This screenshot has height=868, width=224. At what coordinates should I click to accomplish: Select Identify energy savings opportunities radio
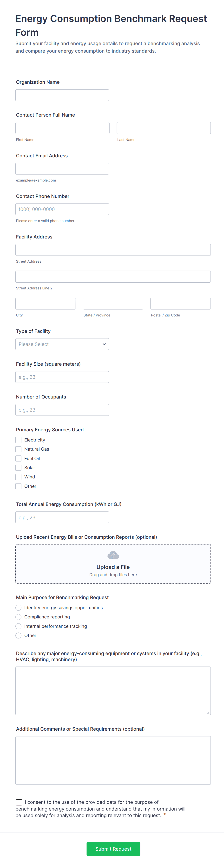pos(19,608)
